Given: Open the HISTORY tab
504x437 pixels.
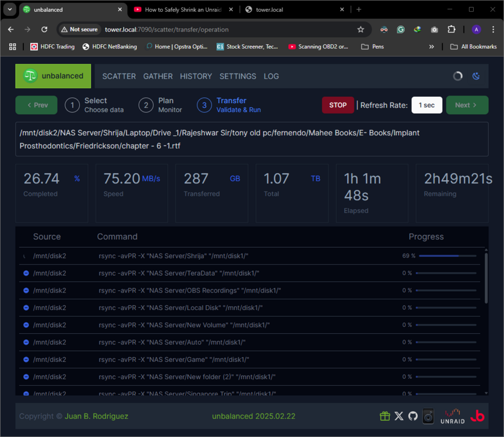Looking at the screenshot, I should click(x=196, y=76).
